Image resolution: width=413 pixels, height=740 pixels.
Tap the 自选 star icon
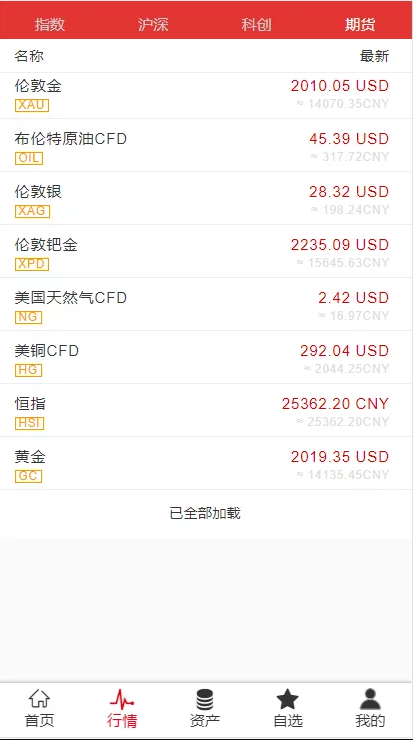pos(287,699)
